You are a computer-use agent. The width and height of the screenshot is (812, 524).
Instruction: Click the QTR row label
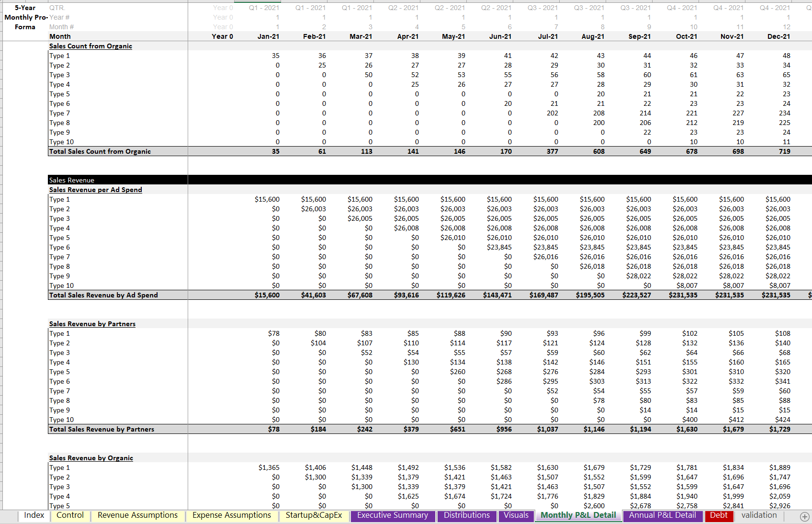[x=57, y=8]
